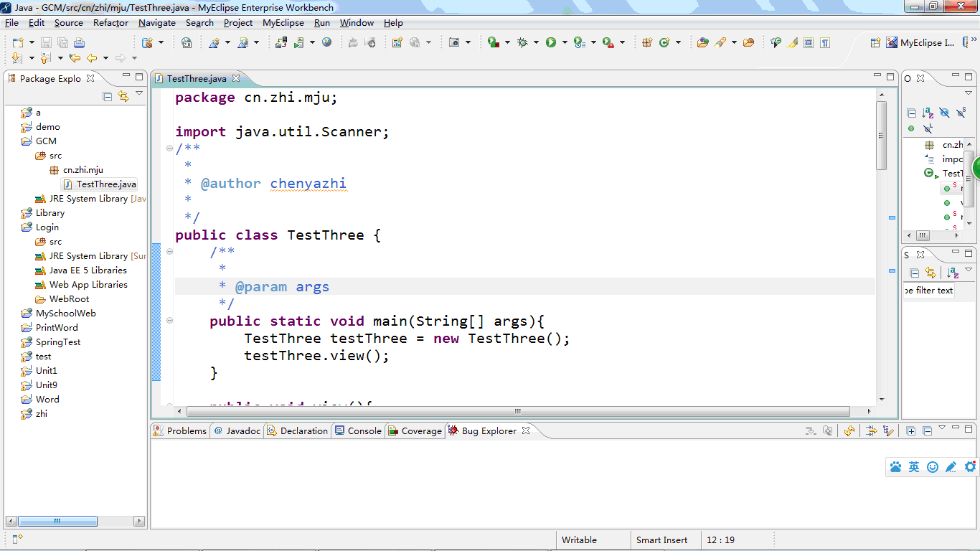Click the Run green play button
The image size is (980, 551).
point(551,42)
